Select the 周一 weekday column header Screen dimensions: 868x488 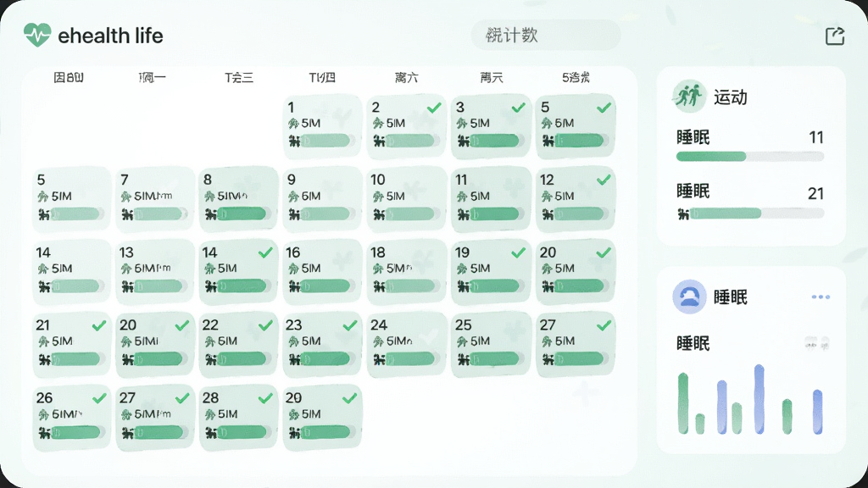coord(153,77)
